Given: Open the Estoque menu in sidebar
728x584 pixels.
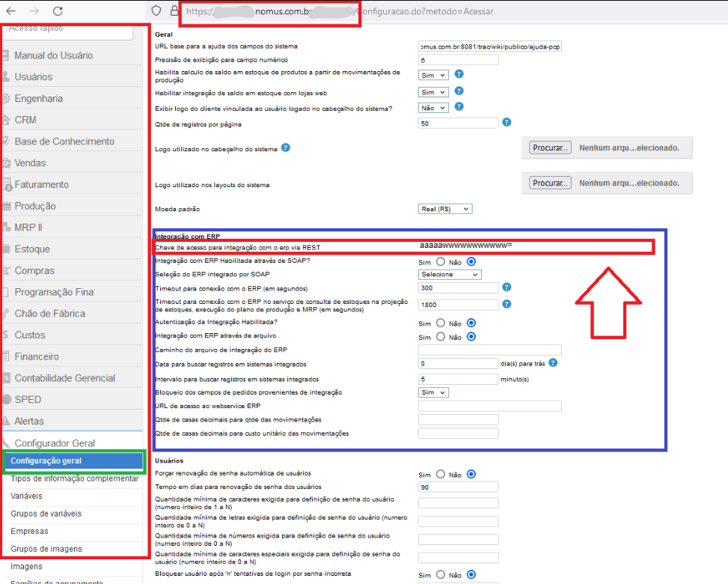Looking at the screenshot, I should (x=32, y=249).
